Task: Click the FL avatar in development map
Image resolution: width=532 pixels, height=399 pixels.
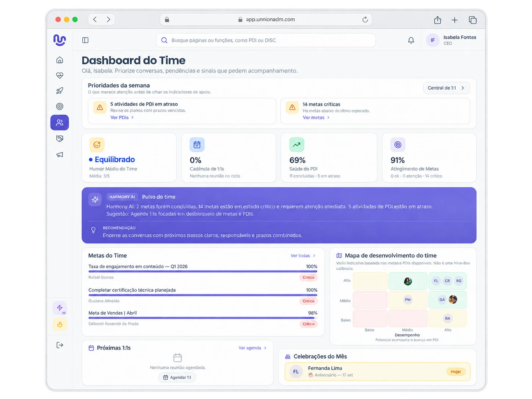Action: point(436,281)
